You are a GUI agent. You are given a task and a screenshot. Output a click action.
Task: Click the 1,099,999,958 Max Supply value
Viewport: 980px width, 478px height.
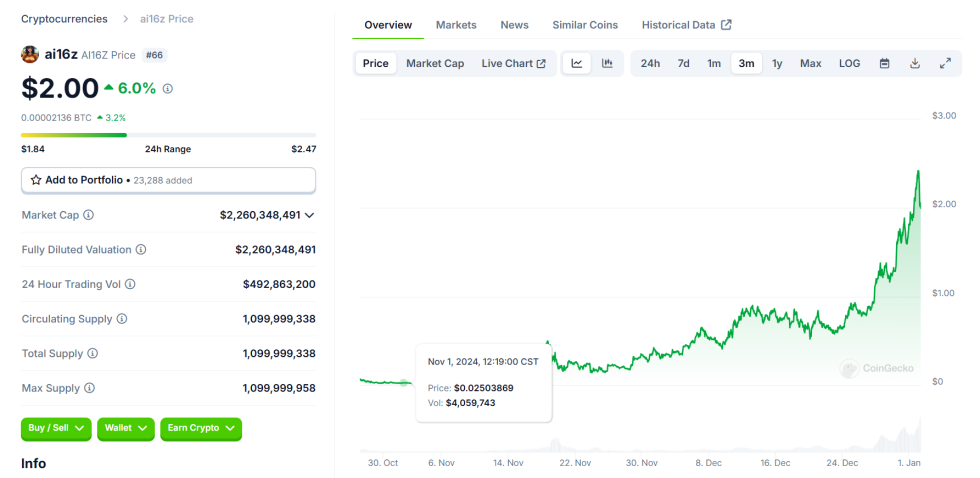[x=279, y=388]
